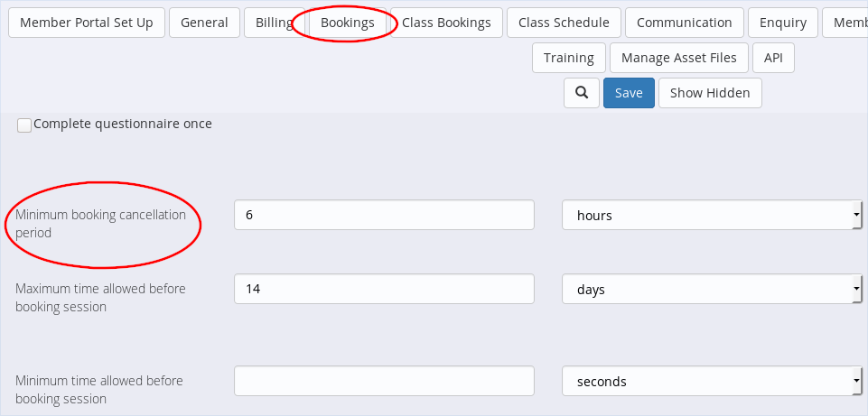Open the Enquiry tab
Image resolution: width=868 pixels, height=416 pixels.
point(783,23)
